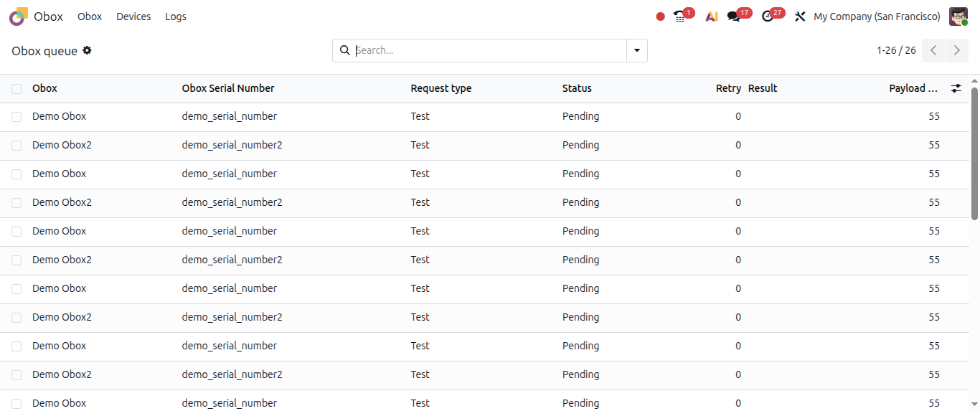This screenshot has width=980, height=411.
Task: Open My Company (San Francisco) company switcher
Action: coord(877,16)
